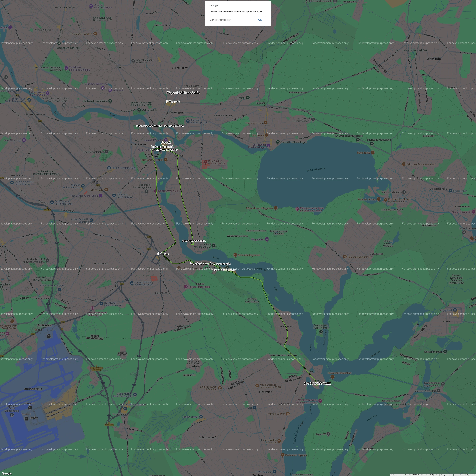Click 'Rapporter en fejl på kortet' link
476x476 pixels.
[x=465, y=475]
